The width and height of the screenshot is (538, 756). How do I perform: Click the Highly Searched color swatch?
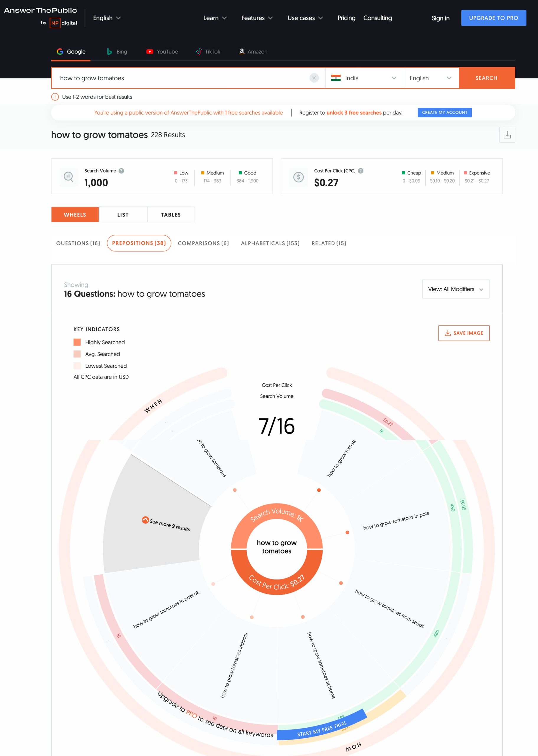[x=77, y=342]
